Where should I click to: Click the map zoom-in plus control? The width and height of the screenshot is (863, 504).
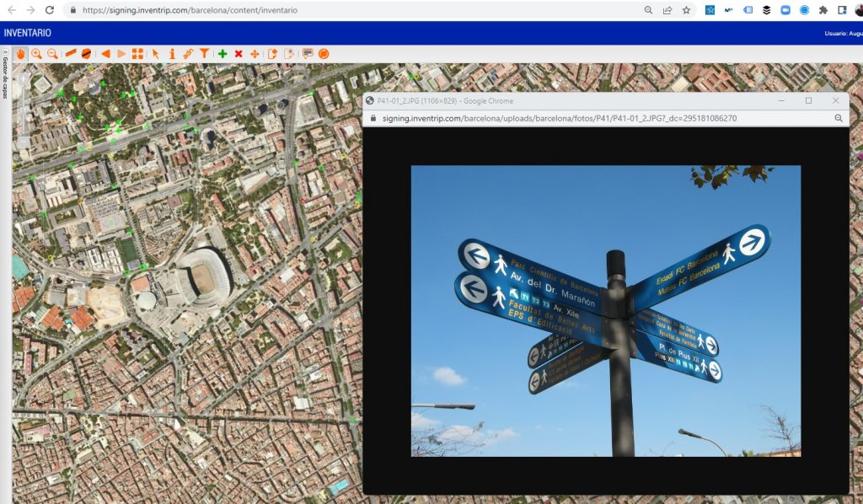23,80
